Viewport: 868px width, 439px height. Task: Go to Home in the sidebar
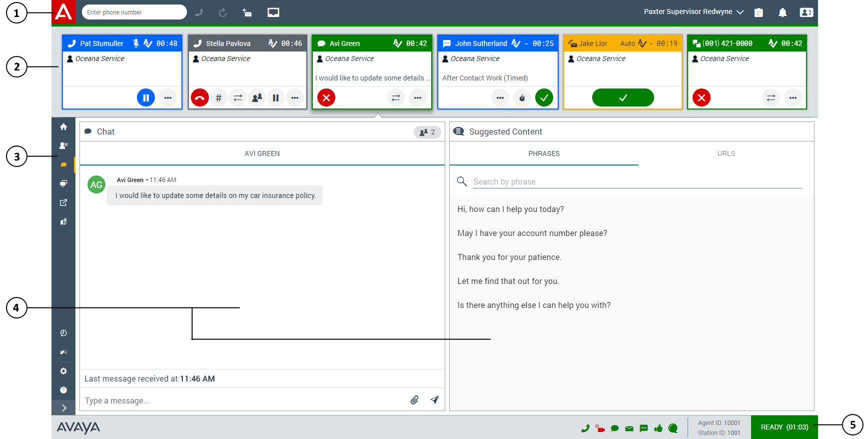click(x=63, y=127)
